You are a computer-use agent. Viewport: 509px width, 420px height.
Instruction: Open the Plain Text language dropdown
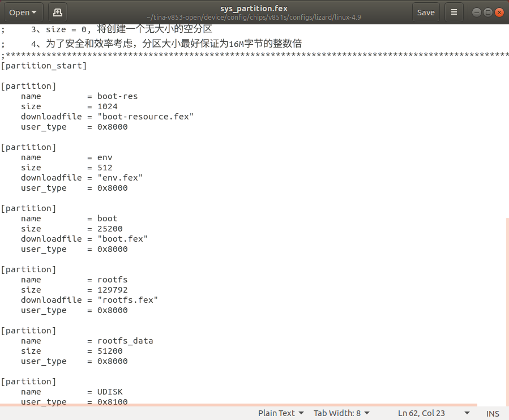click(x=281, y=413)
